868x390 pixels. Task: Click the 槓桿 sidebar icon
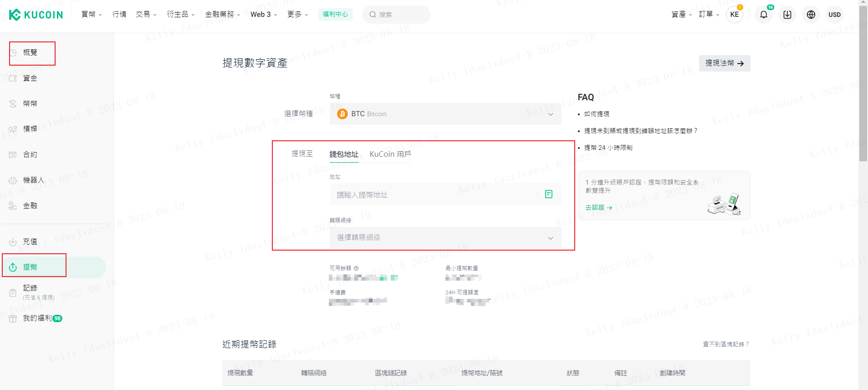point(13,129)
